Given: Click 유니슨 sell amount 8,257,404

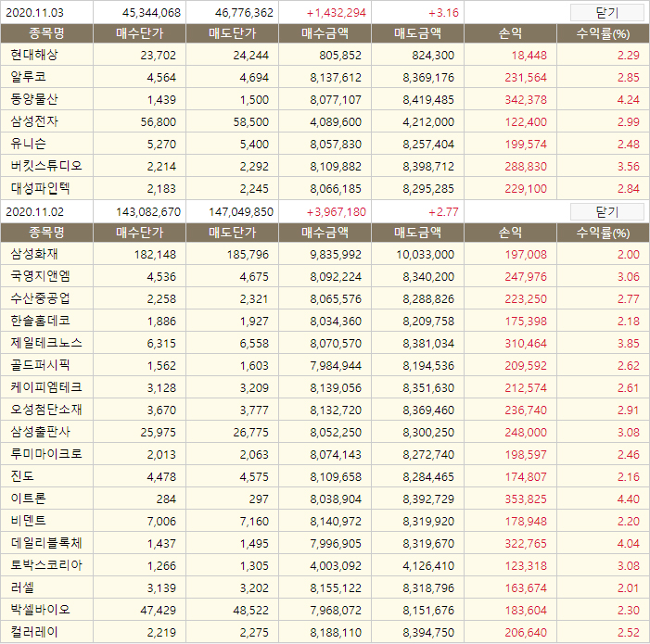Looking at the screenshot, I should 428,145.
